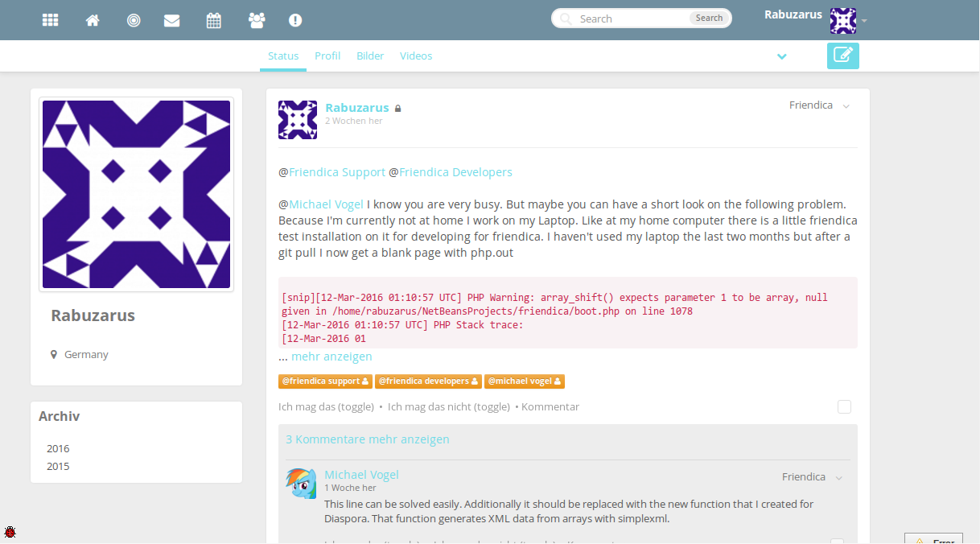Open the network target icon
980x544 pixels.
tap(134, 20)
